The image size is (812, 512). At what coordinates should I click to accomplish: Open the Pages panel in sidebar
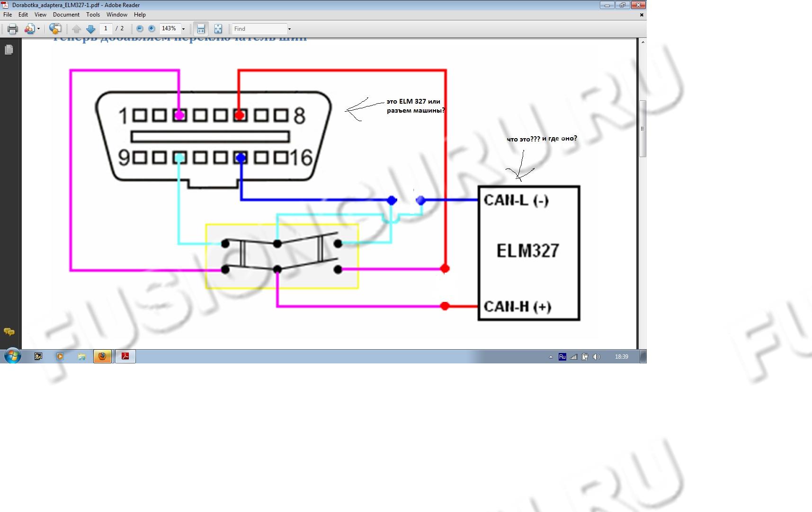(x=9, y=50)
